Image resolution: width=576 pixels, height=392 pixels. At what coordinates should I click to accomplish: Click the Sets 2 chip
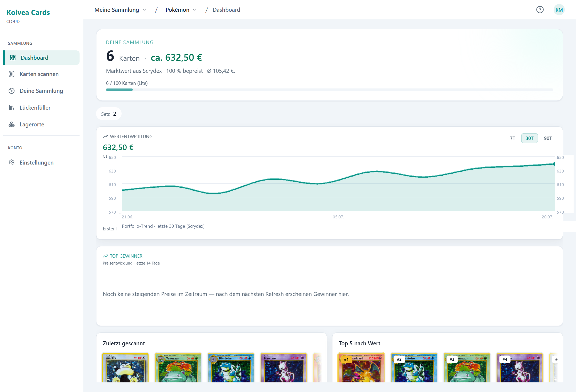pyautogui.click(x=109, y=114)
